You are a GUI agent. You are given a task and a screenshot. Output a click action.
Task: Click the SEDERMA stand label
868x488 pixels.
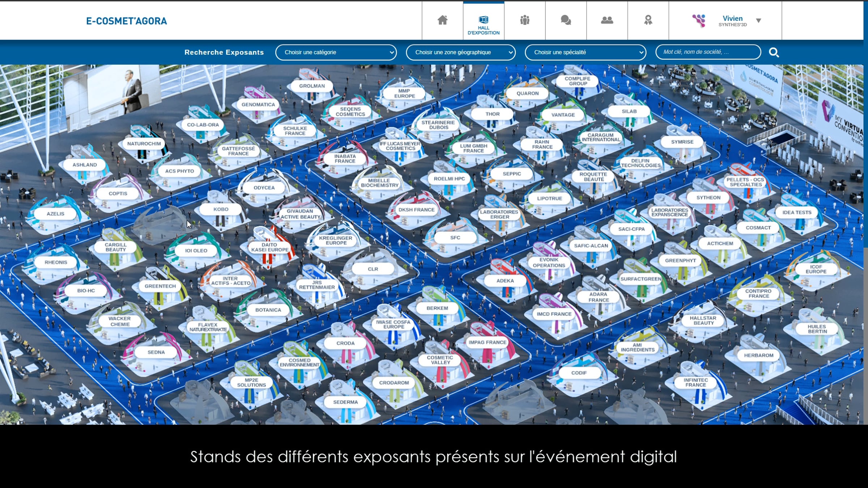click(x=345, y=402)
